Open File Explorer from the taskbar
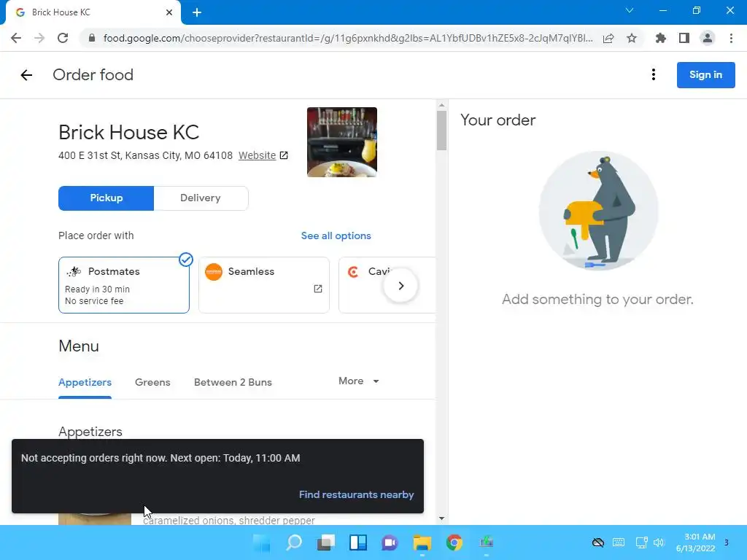Screen dimensions: 747x560 (422, 542)
